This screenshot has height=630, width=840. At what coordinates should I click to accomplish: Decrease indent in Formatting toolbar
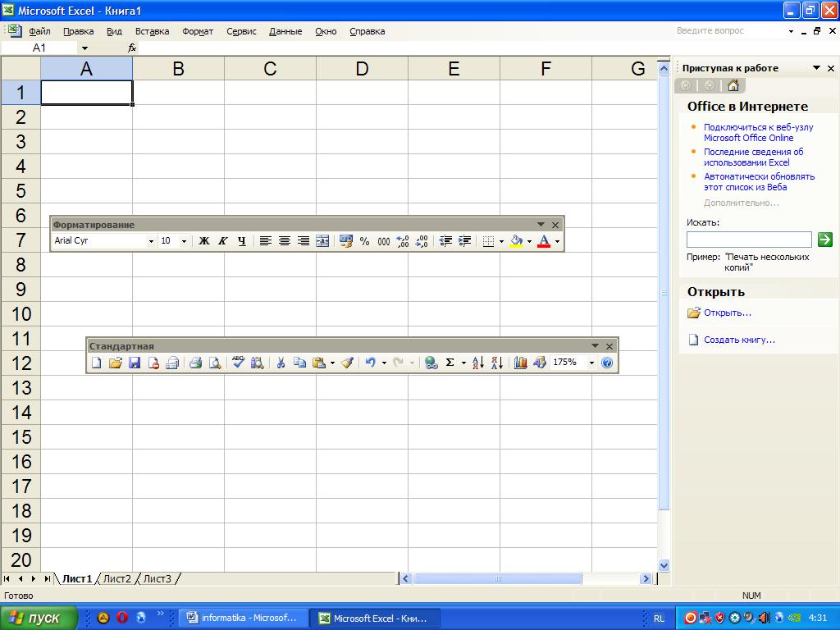tap(445, 241)
